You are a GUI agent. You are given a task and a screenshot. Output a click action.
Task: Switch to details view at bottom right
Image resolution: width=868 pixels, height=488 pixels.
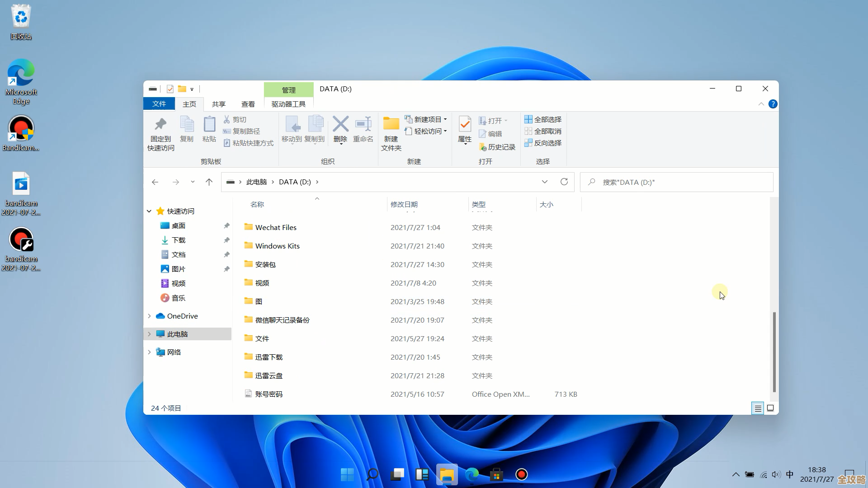tap(758, 408)
